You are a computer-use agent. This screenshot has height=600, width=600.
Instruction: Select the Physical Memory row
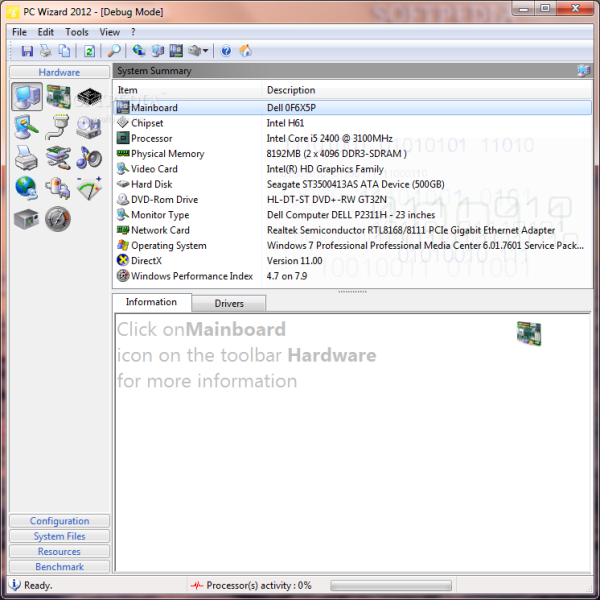(x=353, y=153)
